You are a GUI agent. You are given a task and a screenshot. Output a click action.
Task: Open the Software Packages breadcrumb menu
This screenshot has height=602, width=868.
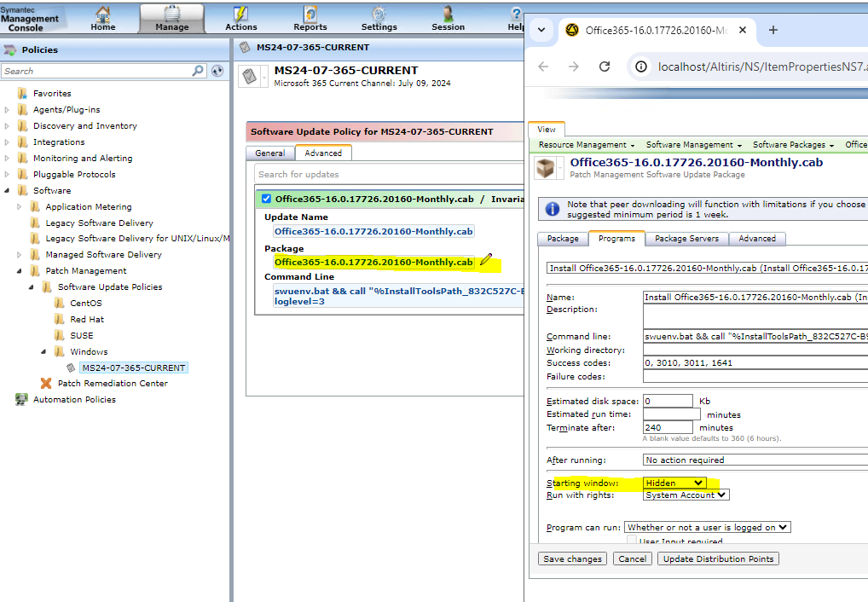[x=793, y=145]
